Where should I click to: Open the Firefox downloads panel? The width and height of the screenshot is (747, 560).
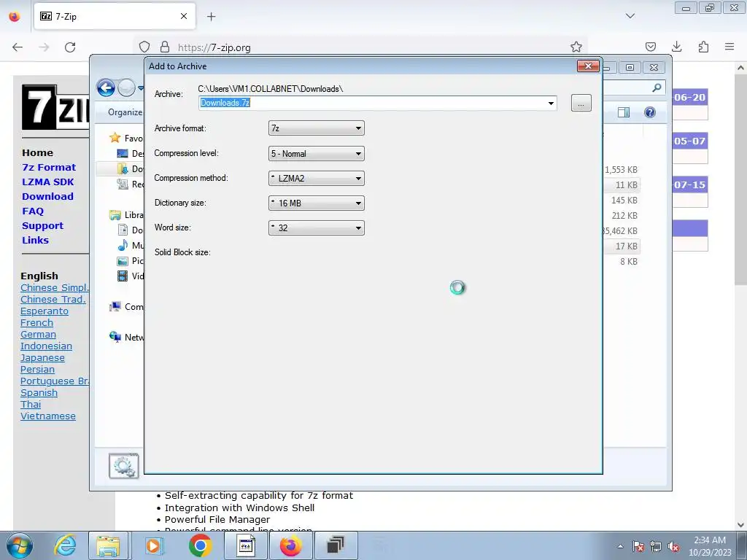(x=676, y=47)
